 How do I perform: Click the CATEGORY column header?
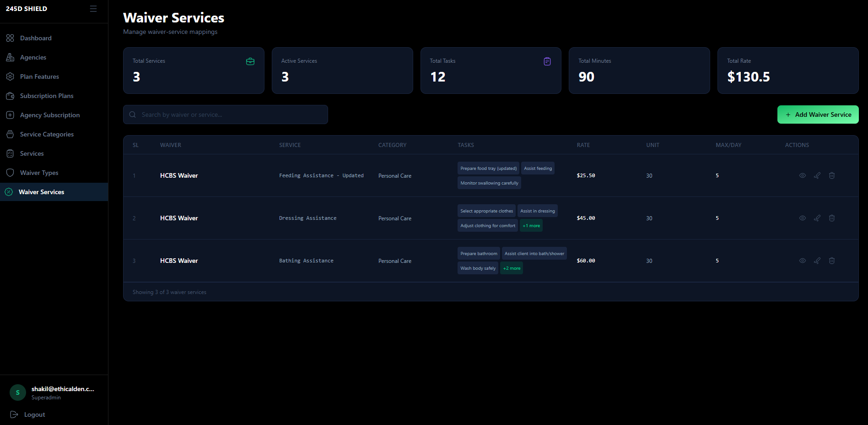[x=392, y=145]
